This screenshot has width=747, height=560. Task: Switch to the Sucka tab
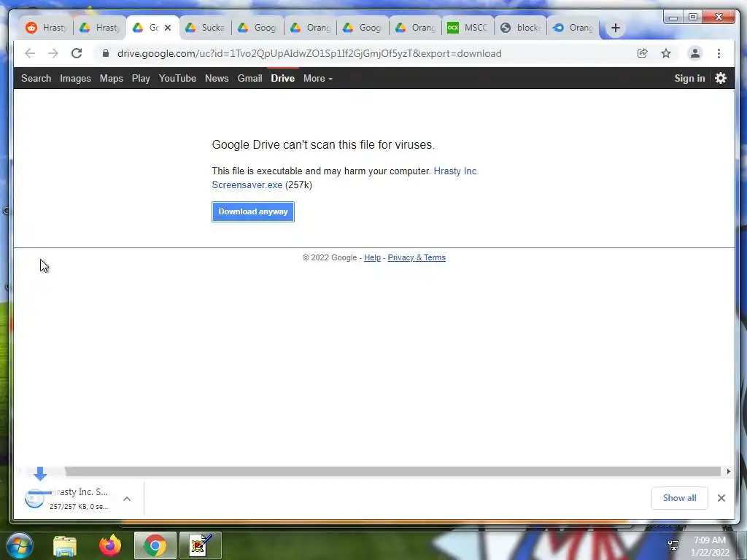[205, 28]
